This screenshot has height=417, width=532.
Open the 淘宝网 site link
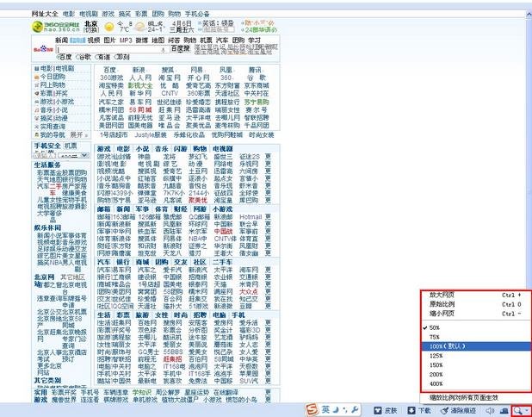(x=170, y=78)
